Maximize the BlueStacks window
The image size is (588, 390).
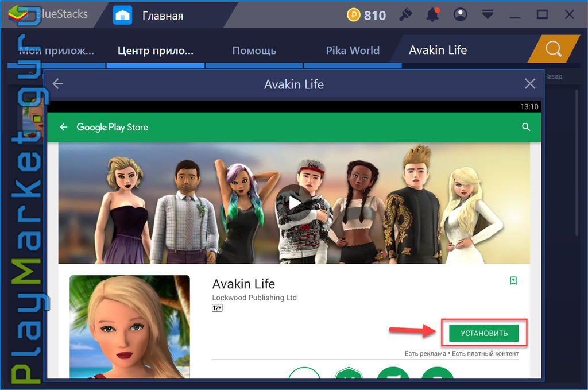[x=542, y=14]
